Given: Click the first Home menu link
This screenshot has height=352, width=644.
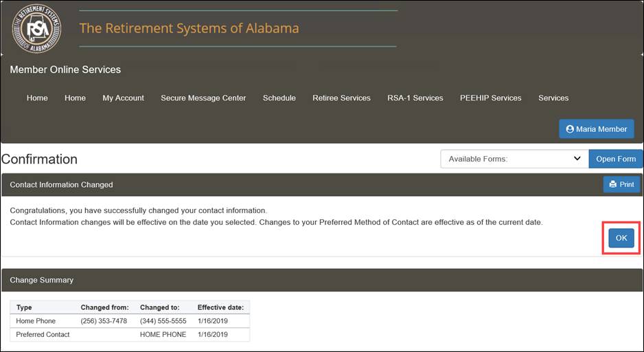Looking at the screenshot, I should tap(37, 98).
